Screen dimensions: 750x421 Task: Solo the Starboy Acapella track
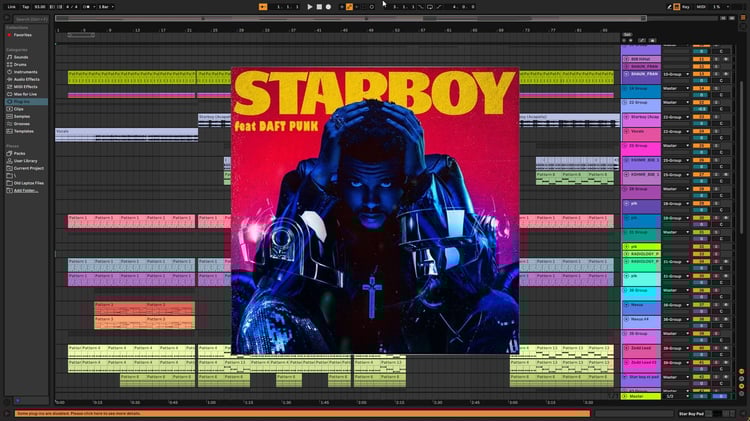point(716,117)
